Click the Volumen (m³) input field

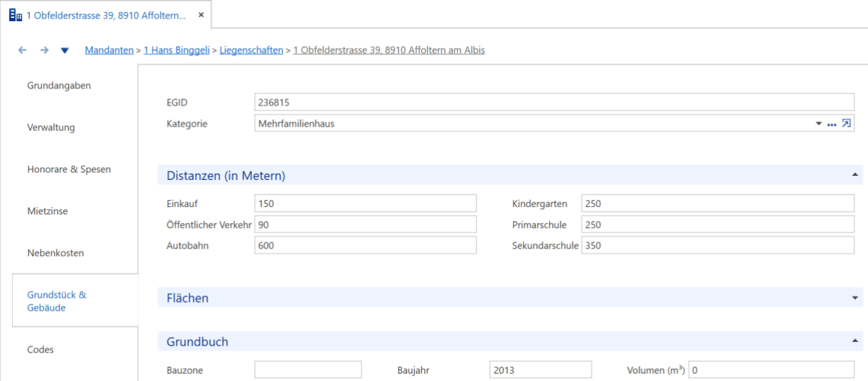pos(771,370)
